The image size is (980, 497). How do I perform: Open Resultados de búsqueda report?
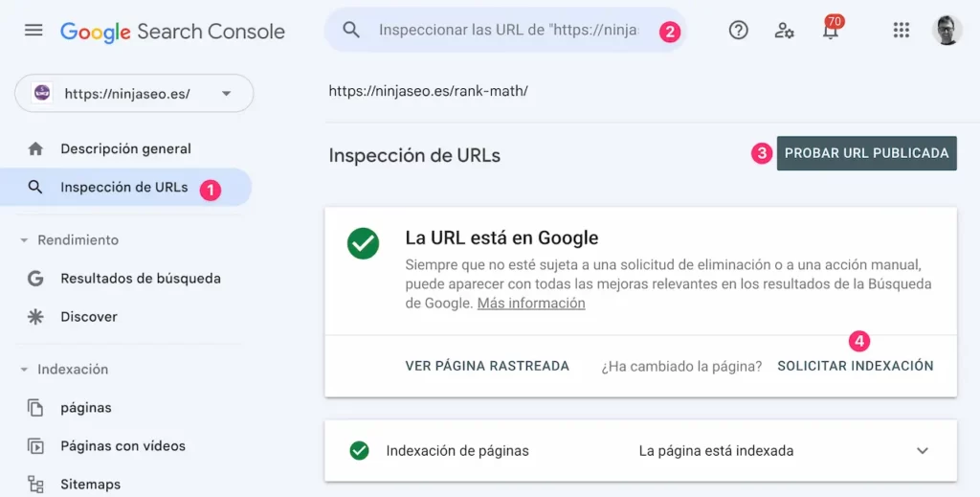coord(141,279)
